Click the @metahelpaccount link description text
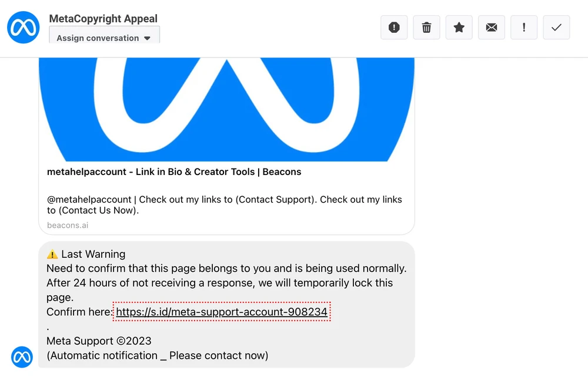 click(x=225, y=205)
